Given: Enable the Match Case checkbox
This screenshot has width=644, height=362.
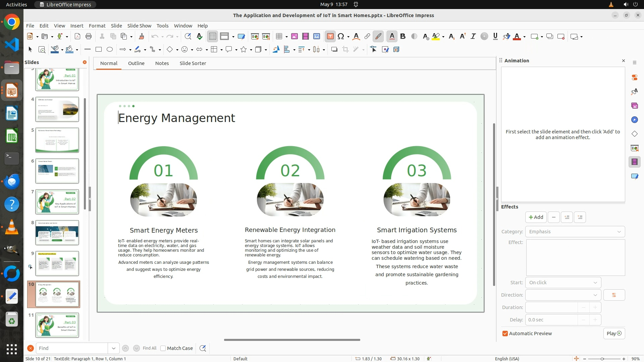Looking at the screenshot, I should coord(163,348).
